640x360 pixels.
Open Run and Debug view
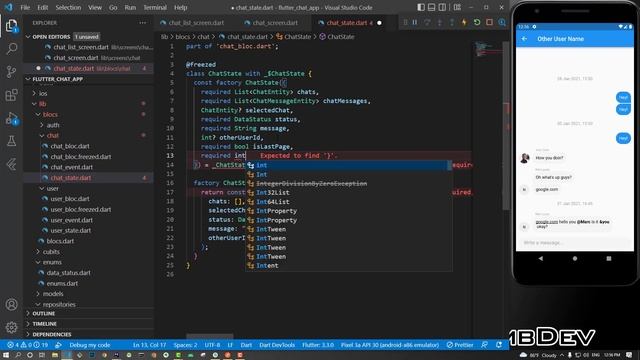coord(11,118)
